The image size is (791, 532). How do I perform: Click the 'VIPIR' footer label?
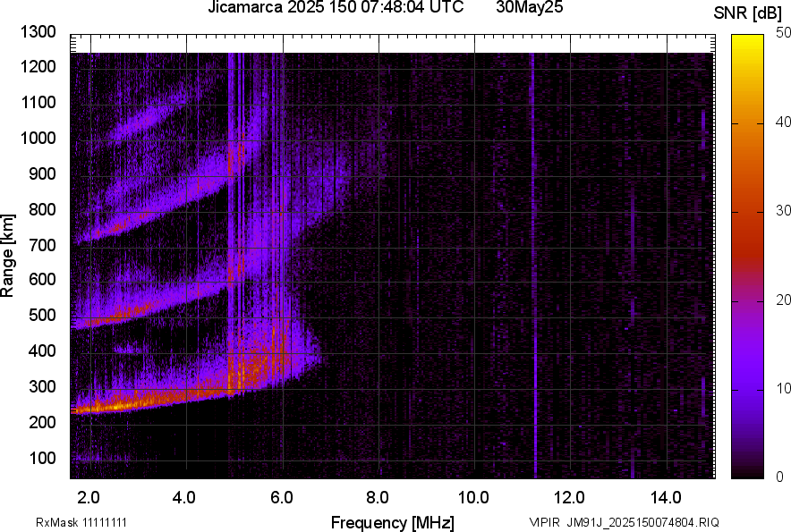[x=544, y=522]
